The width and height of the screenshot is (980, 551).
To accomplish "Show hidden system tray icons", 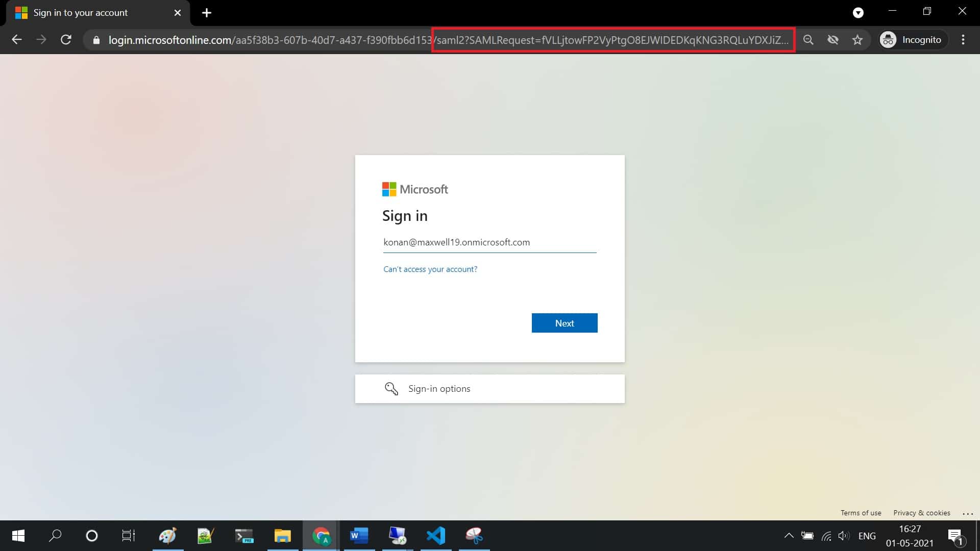I will click(x=789, y=536).
